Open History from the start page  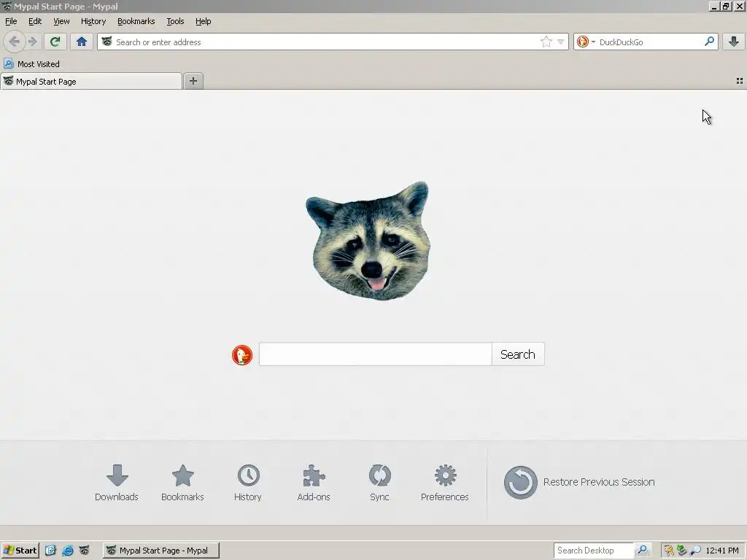(248, 483)
